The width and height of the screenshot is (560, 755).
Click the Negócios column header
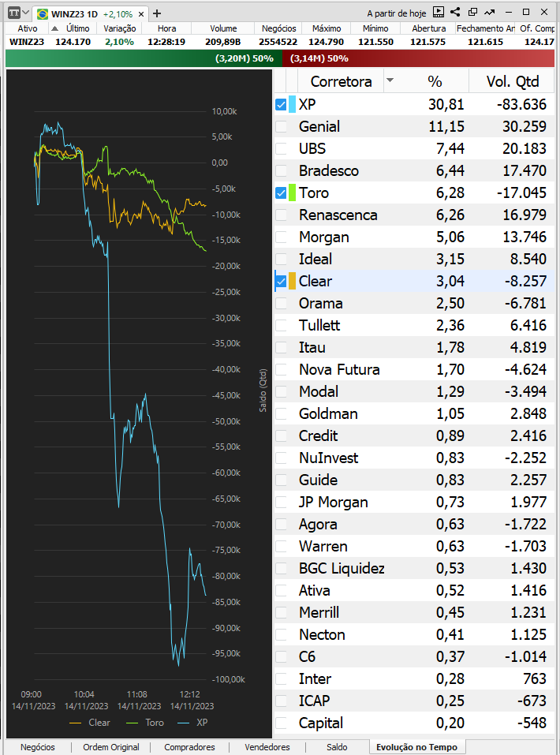pos(279,28)
